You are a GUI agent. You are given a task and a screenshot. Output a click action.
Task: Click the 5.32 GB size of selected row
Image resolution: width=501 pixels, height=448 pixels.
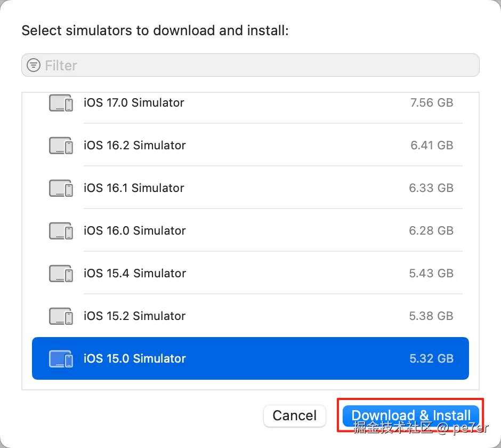[x=432, y=359]
